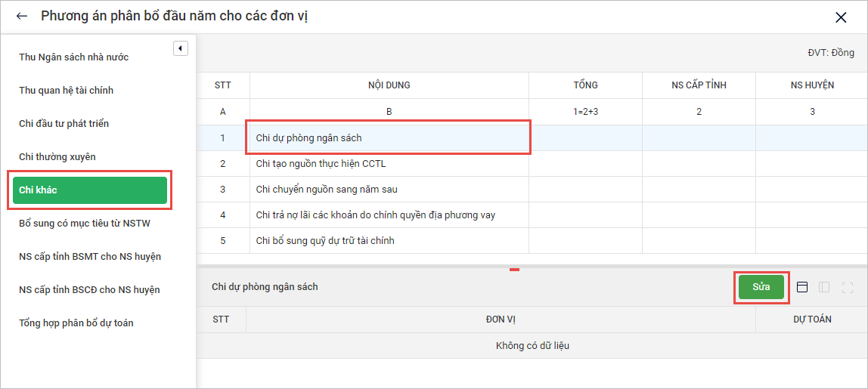Go to Chi thường xuyên section

tap(57, 157)
